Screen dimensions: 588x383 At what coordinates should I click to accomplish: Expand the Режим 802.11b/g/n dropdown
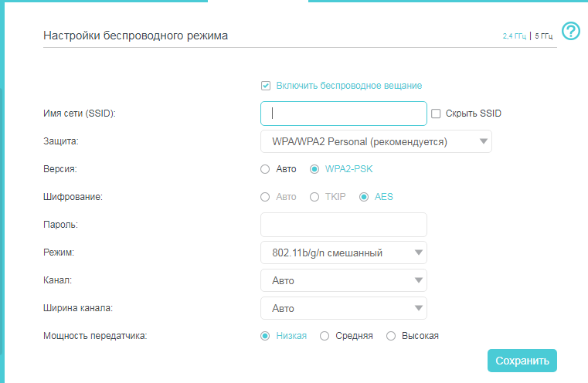click(344, 253)
